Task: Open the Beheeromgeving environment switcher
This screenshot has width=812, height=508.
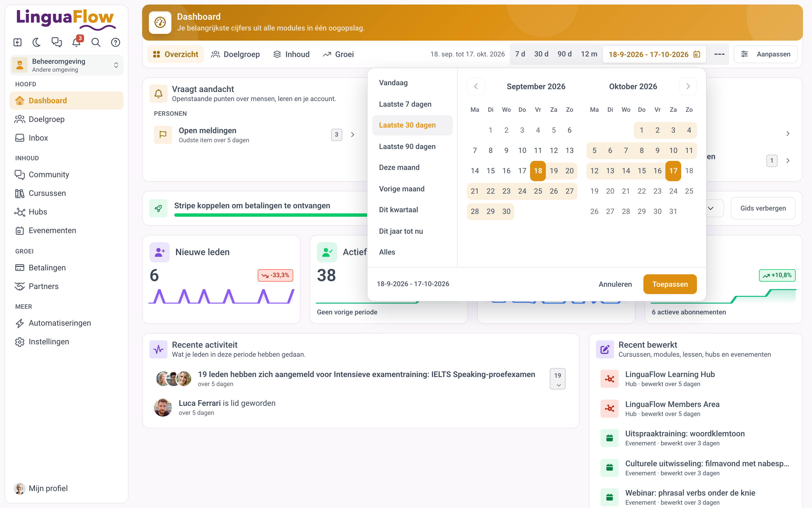Action: click(x=67, y=65)
